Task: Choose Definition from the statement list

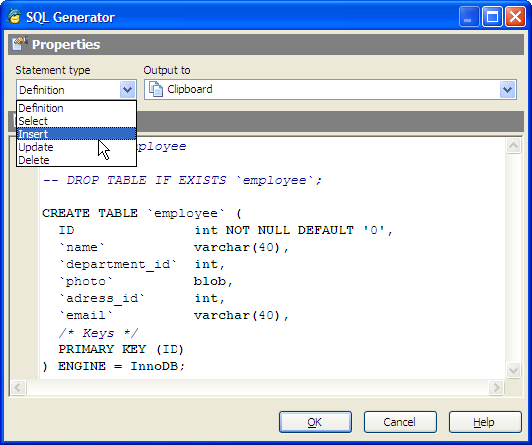Action: tap(76, 108)
